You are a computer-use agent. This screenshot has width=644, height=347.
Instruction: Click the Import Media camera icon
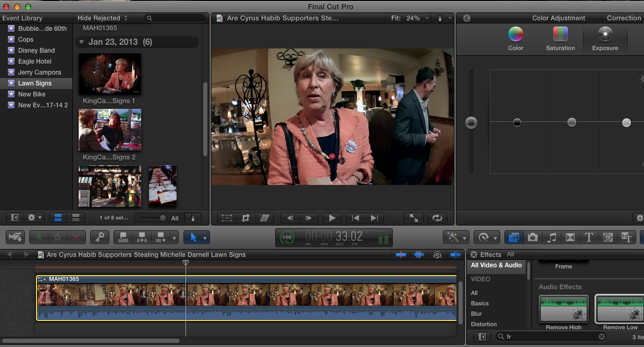[15, 238]
